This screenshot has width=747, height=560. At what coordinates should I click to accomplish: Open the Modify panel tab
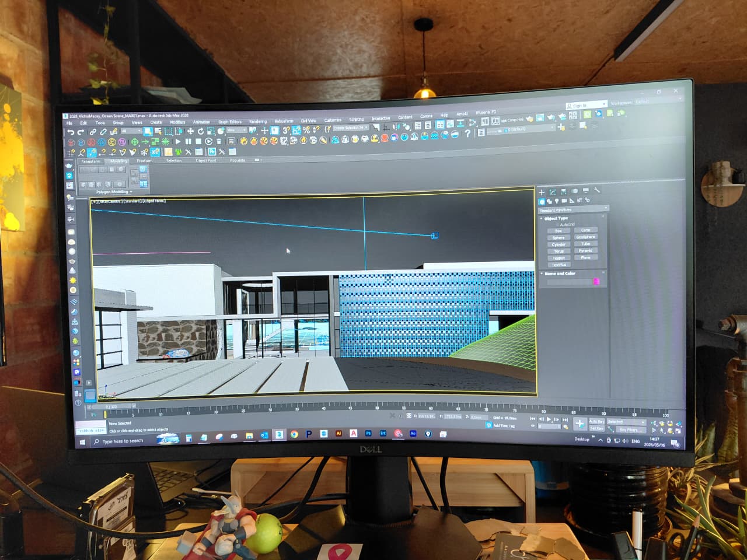(x=553, y=192)
